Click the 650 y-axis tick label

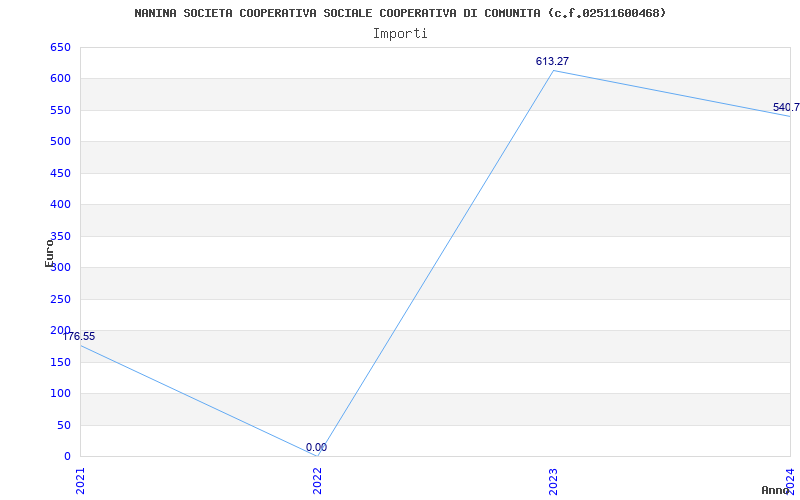[60, 47]
